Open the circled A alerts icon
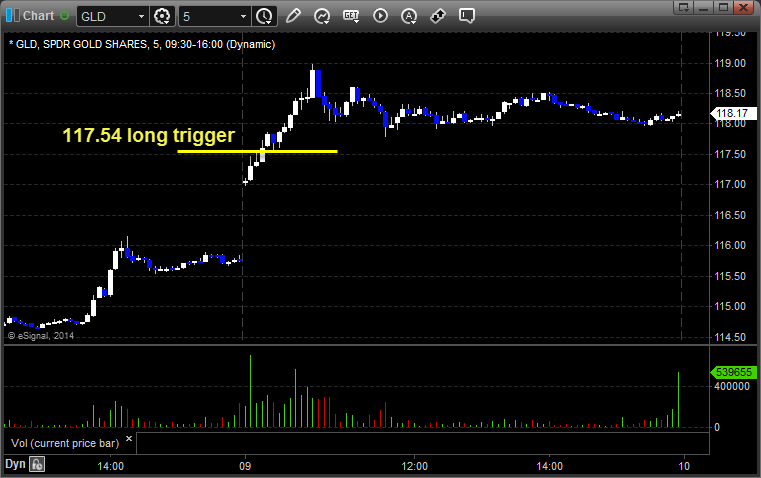Image resolution: width=761 pixels, height=478 pixels. click(409, 16)
